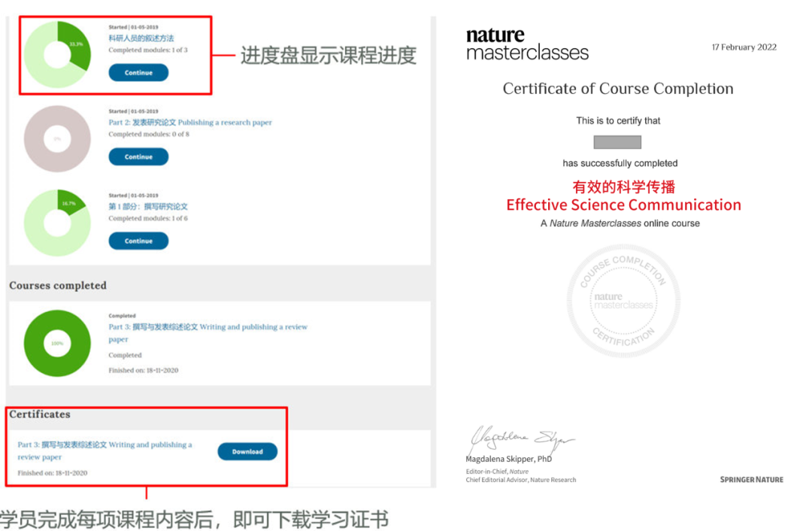Click the '17 February 2022' certificate date

[744, 47]
